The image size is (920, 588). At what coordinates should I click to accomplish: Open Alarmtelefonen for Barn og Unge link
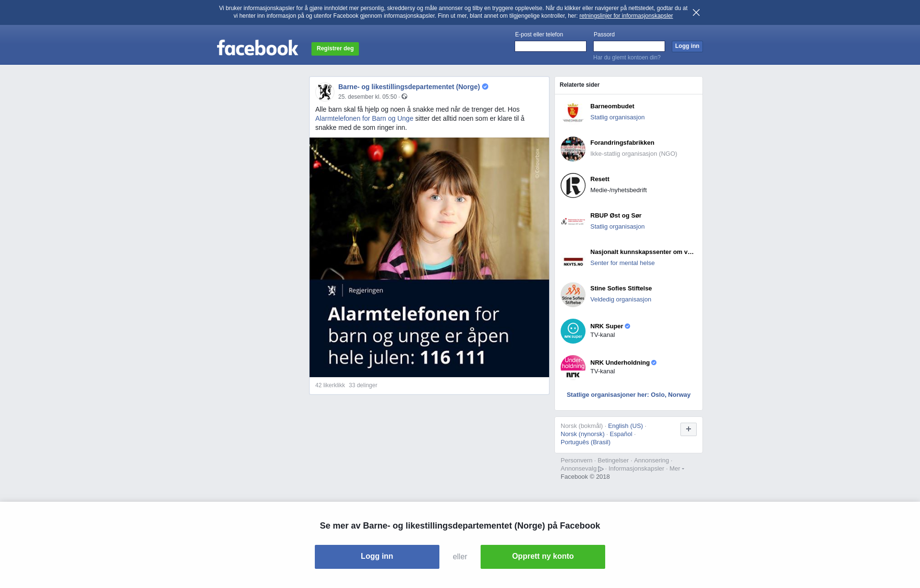click(364, 118)
